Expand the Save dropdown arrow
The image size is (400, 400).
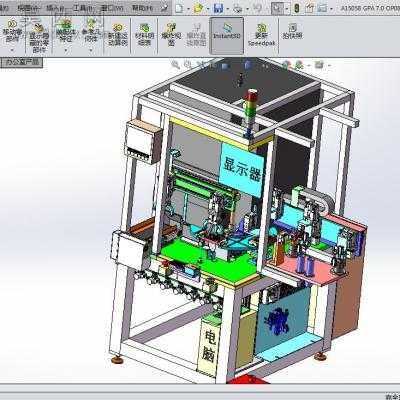(x=227, y=8)
